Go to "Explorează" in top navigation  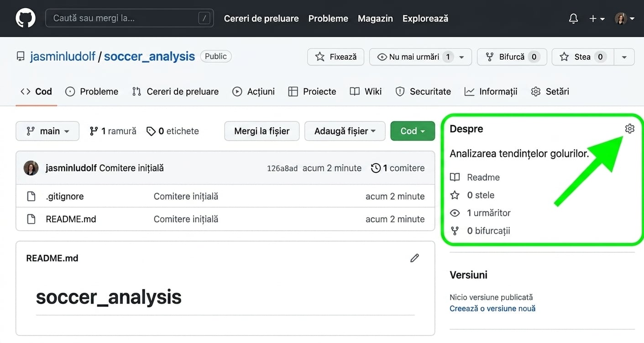tap(425, 19)
